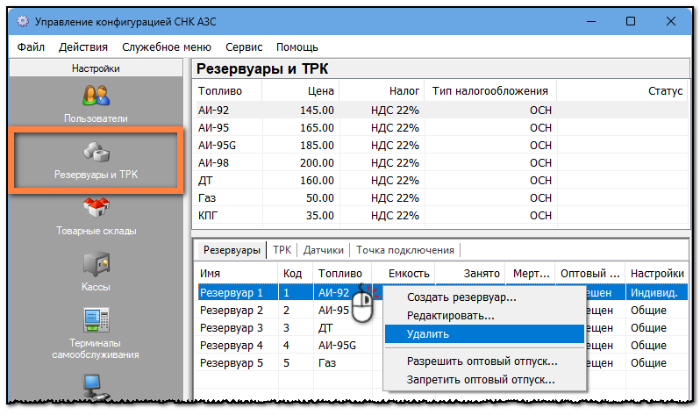700x415 pixels.
Task: Sort by Тип налогообложения column header
Action: point(490,91)
